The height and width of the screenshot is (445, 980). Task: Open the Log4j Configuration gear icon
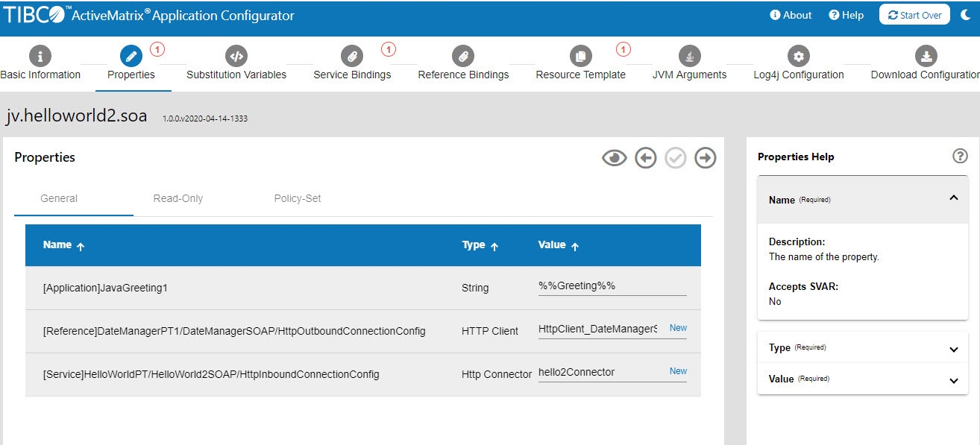pos(799,56)
